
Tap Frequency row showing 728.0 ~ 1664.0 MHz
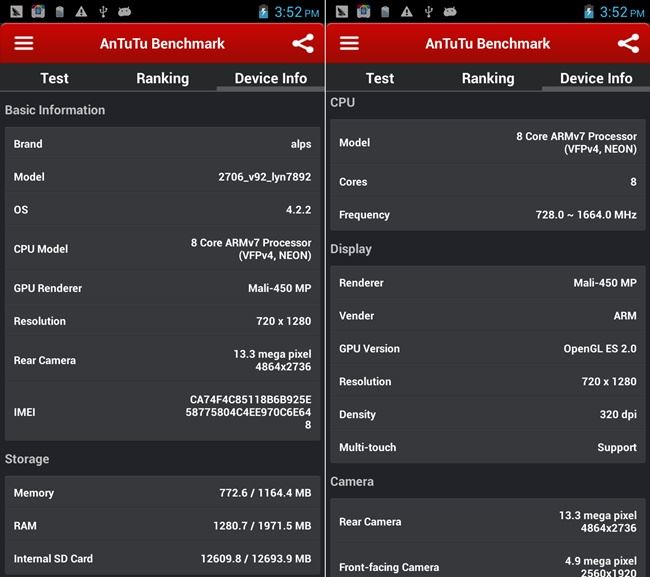488,214
